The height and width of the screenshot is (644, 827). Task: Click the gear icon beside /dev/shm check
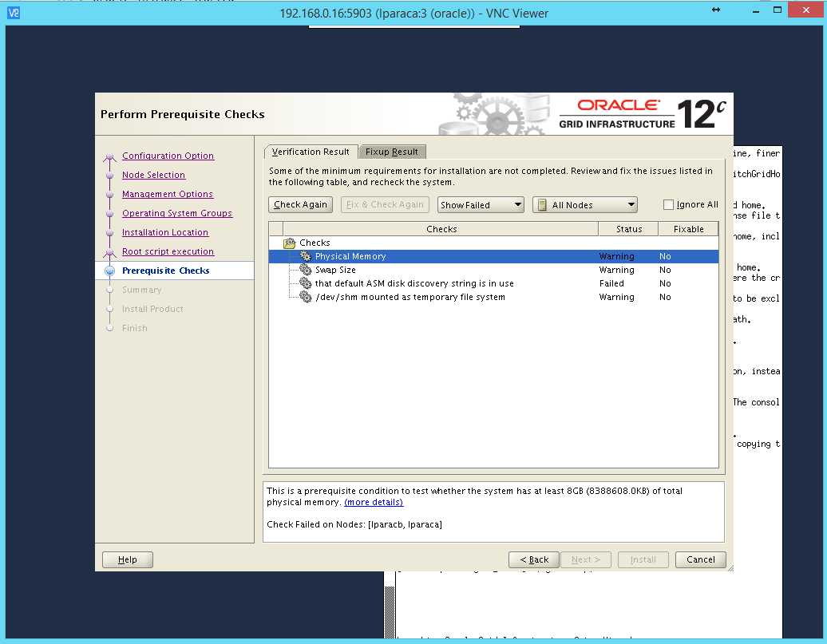click(x=306, y=297)
